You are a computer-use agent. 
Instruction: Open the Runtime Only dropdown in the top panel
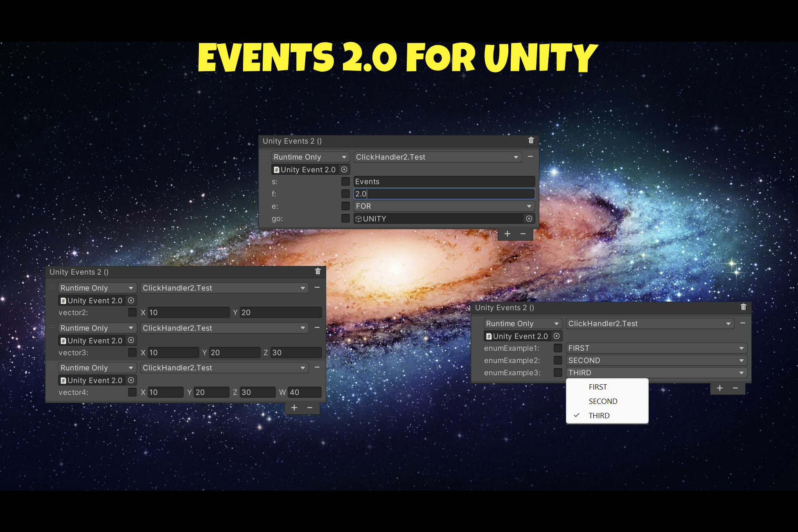click(310, 157)
